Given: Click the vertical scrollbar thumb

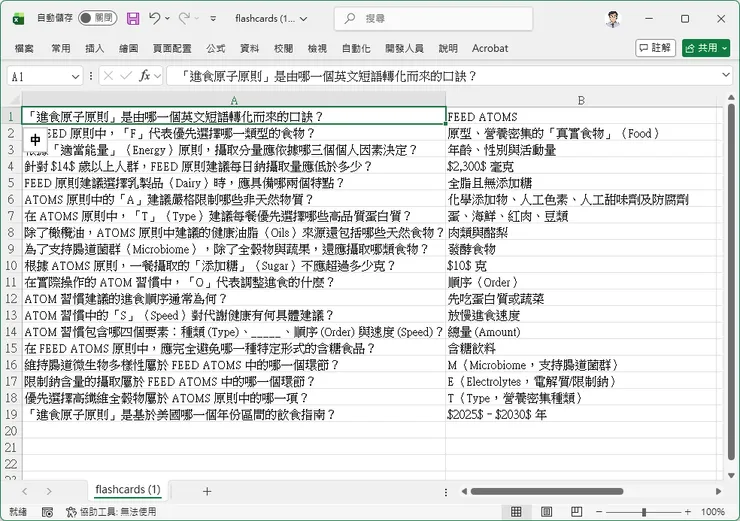Looking at the screenshot, I should [731, 282].
